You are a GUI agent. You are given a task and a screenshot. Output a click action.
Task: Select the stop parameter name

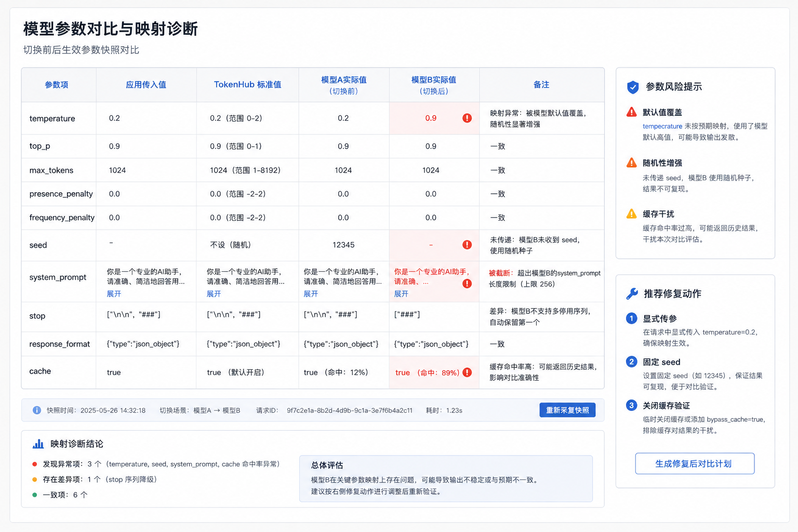click(x=37, y=316)
